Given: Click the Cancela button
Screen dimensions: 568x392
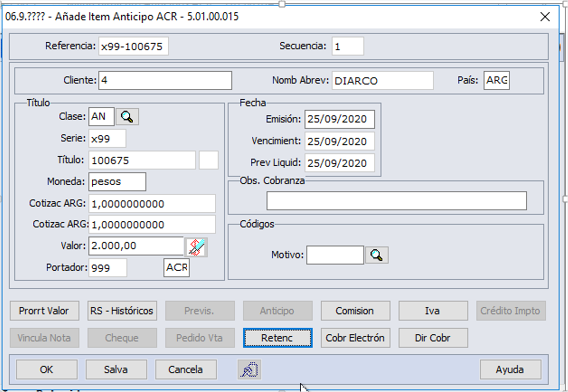Looking at the screenshot, I should tap(185, 370).
